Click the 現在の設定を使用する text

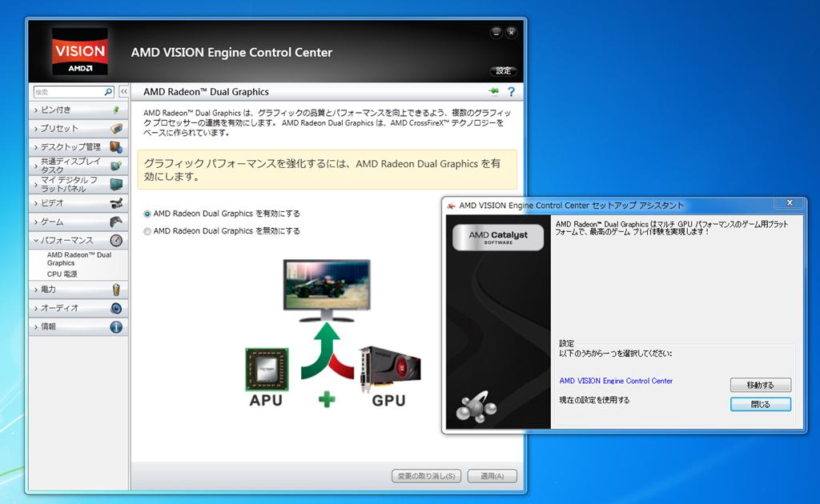595,400
